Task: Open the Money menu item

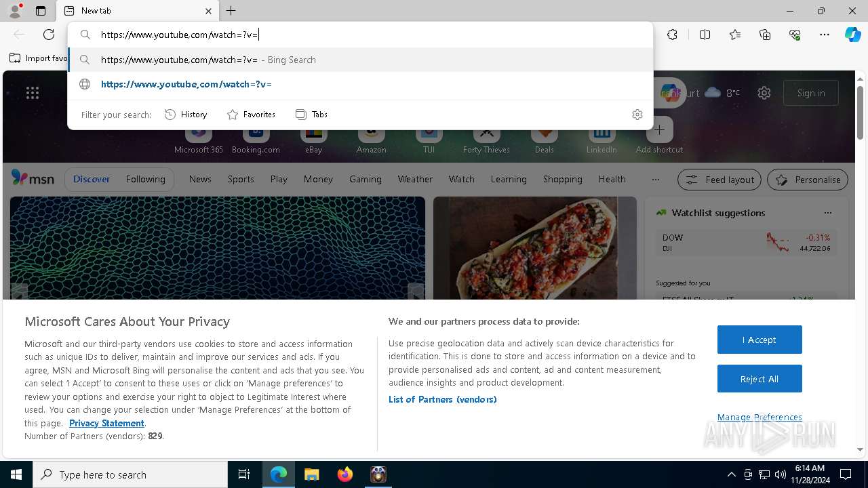Action: (318, 179)
